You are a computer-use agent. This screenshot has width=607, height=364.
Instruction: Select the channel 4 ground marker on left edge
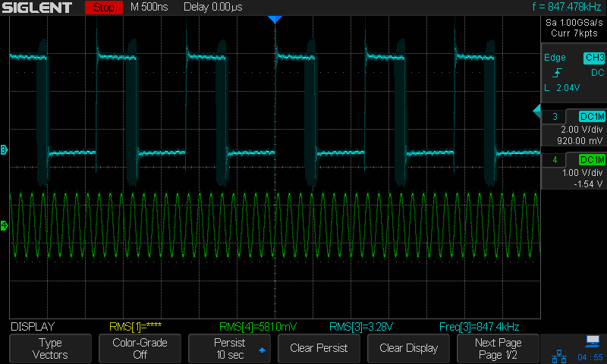[4, 225]
